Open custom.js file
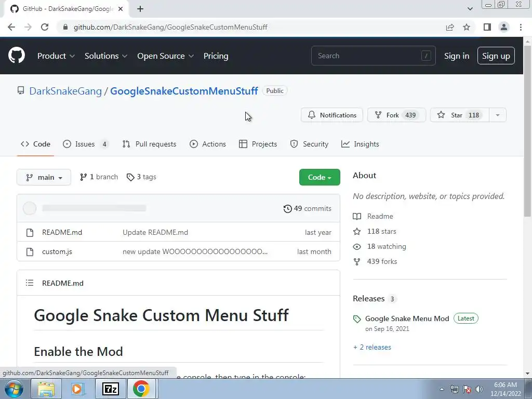This screenshot has width=532, height=399. pyautogui.click(x=57, y=252)
